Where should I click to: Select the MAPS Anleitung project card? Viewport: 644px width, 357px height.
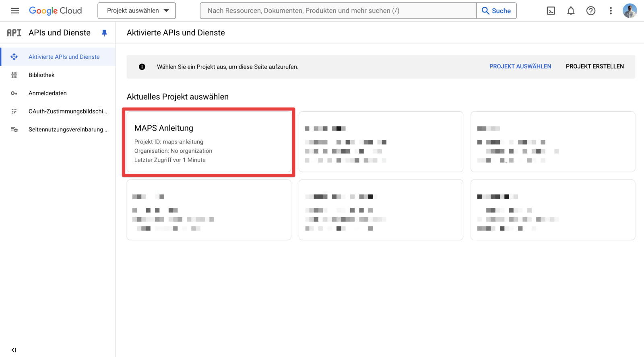(x=209, y=142)
